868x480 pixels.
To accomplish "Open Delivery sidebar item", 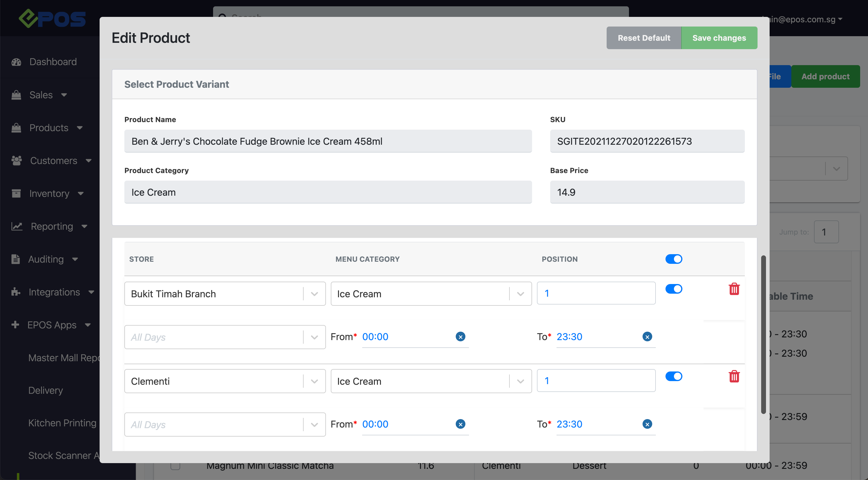I will tap(46, 390).
